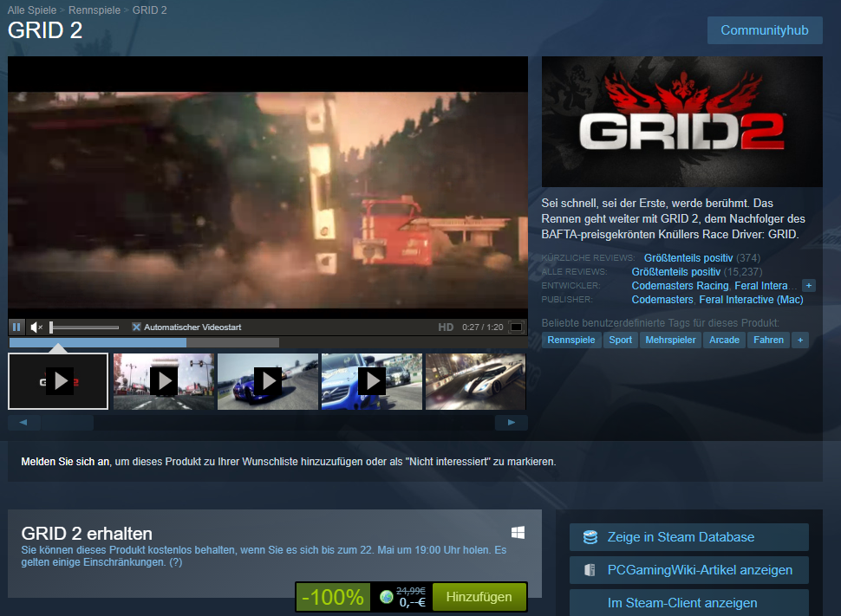Open Zeige in Steam Database
Image resolution: width=841 pixels, height=616 pixels.
click(689, 537)
